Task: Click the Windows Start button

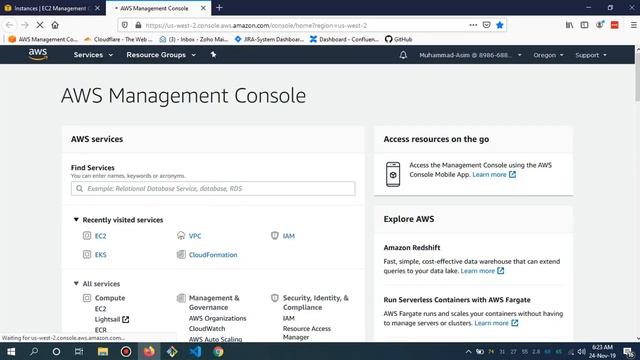Action: (x=11, y=351)
